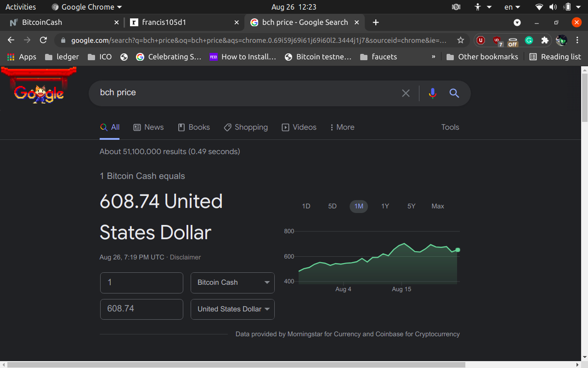The width and height of the screenshot is (588, 368).
Task: Select the 1M chart range
Action: (x=359, y=207)
